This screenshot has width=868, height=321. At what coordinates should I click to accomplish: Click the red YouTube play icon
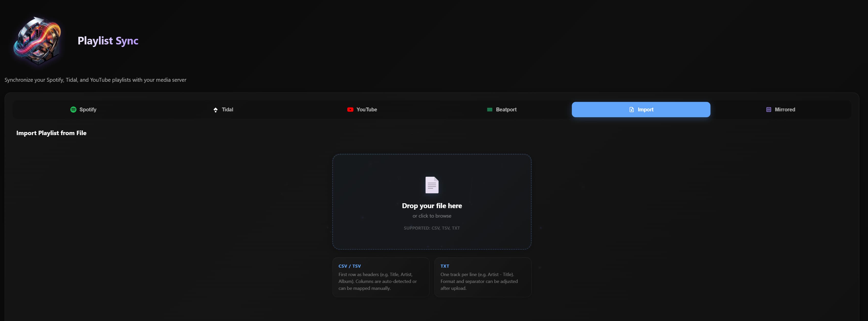[350, 110]
